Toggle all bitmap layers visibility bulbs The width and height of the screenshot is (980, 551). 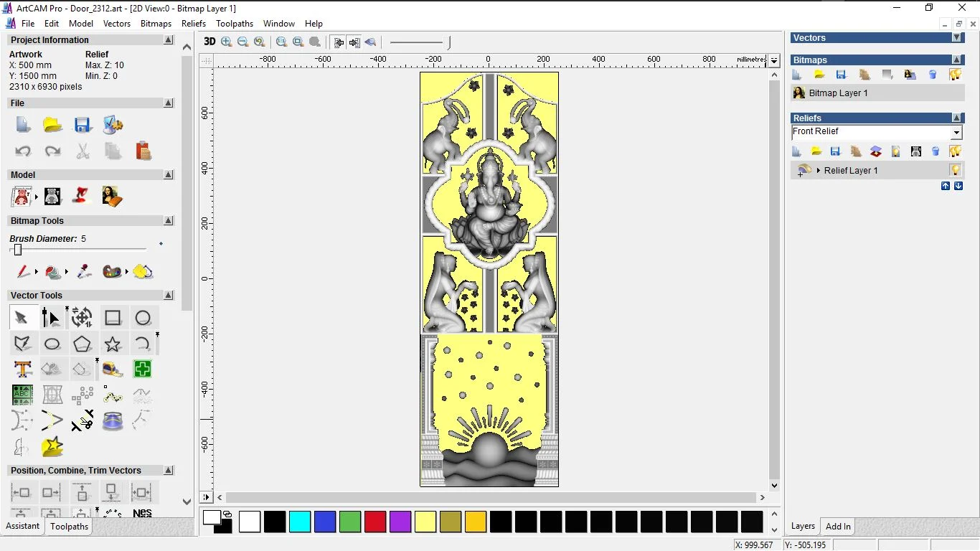955,75
